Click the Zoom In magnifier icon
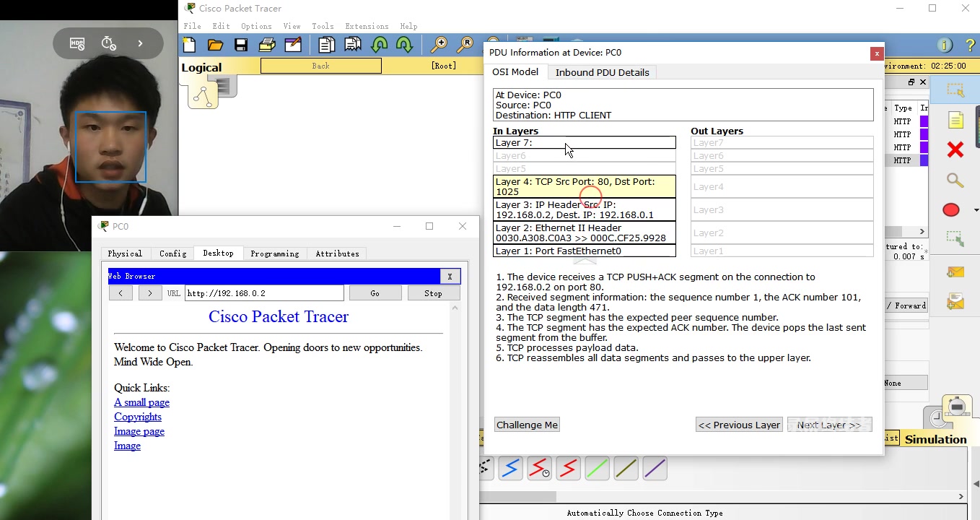The height and width of the screenshot is (520, 980). point(439,45)
